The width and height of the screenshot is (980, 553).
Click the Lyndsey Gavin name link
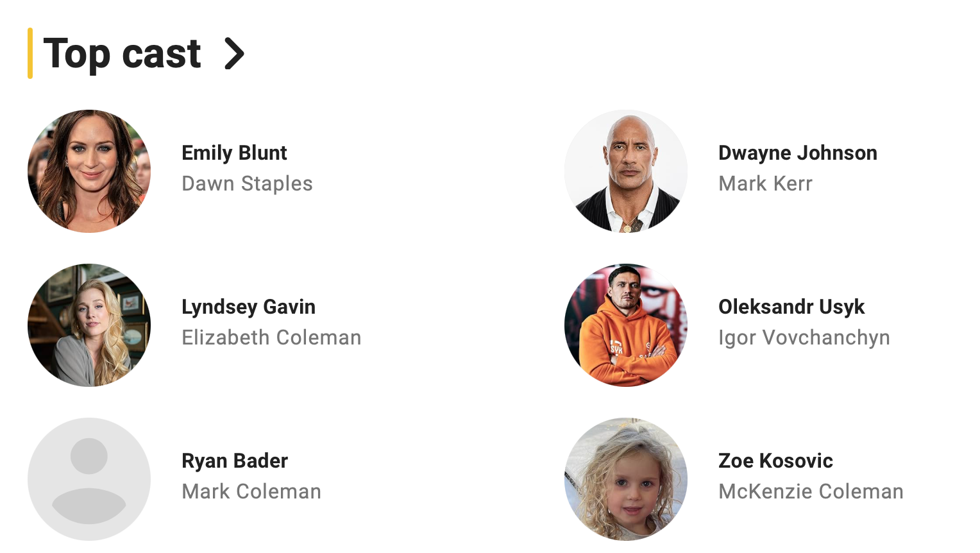tap(248, 307)
